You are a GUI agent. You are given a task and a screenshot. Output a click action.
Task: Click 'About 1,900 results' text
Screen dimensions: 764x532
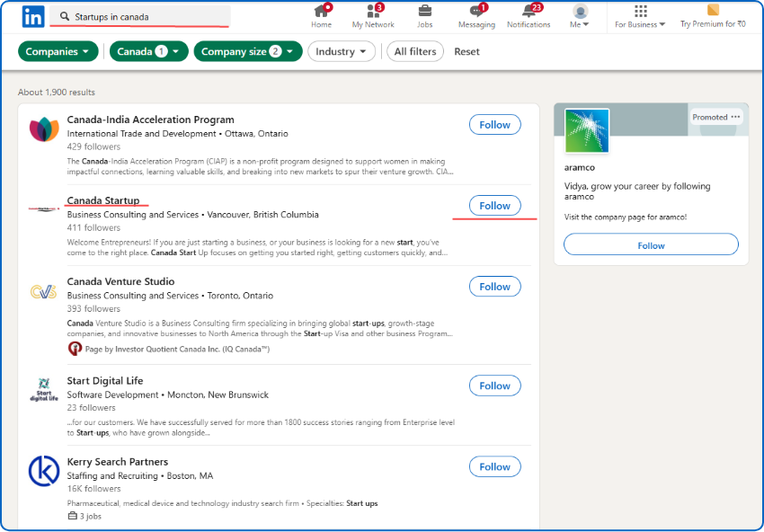(x=57, y=92)
